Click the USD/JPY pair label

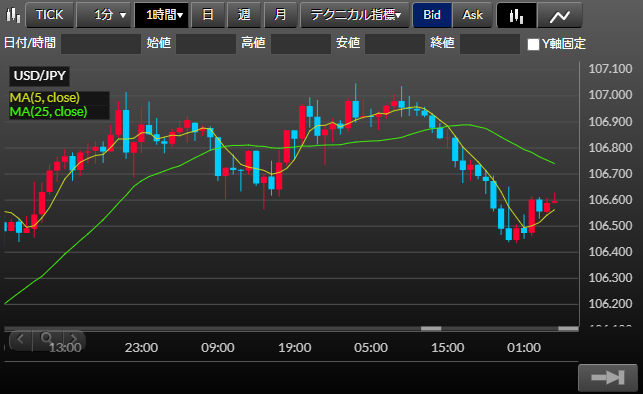[x=39, y=76]
